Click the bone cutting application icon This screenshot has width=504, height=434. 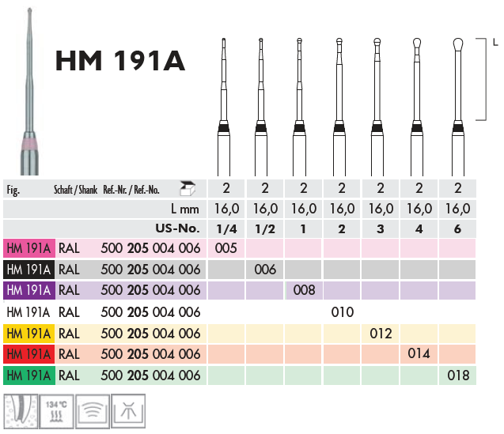click(21, 409)
